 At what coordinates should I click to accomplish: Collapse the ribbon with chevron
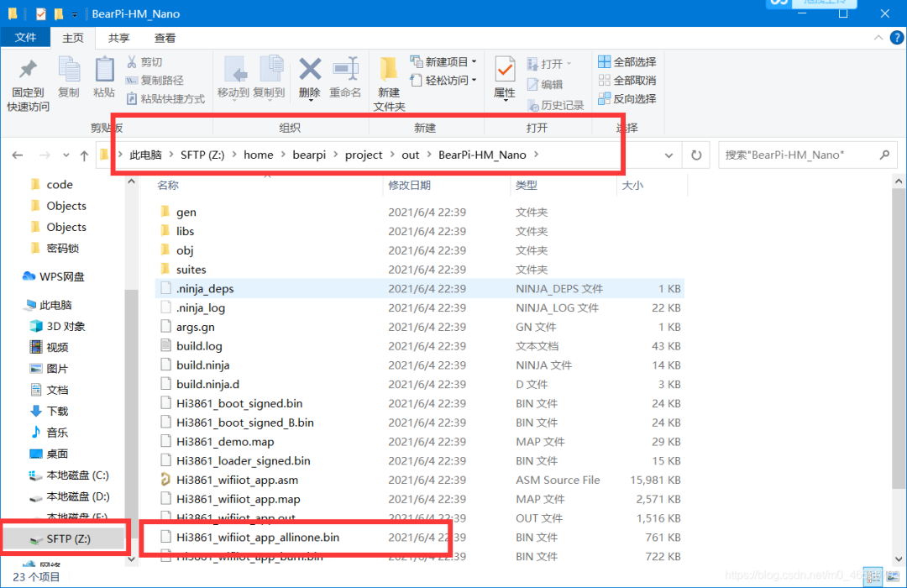point(878,38)
